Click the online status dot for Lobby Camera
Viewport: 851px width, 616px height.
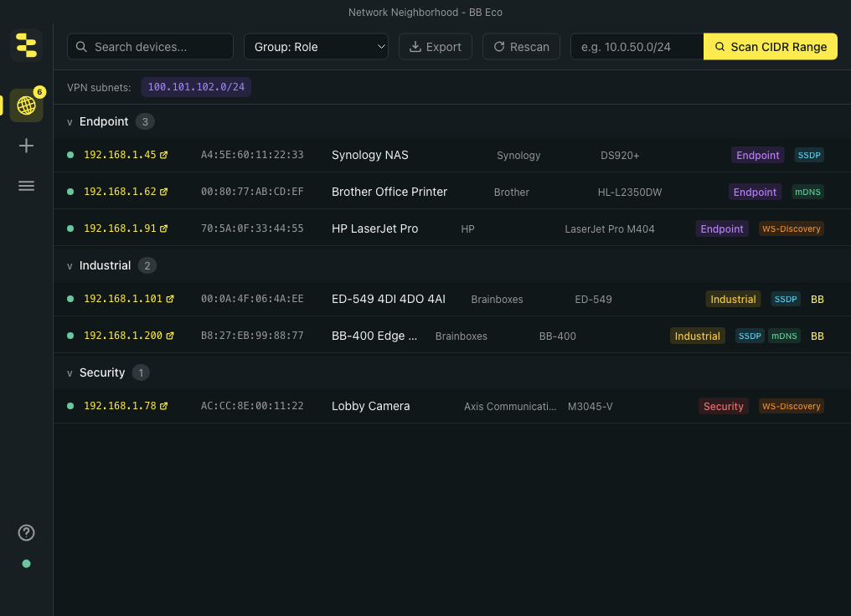click(70, 406)
